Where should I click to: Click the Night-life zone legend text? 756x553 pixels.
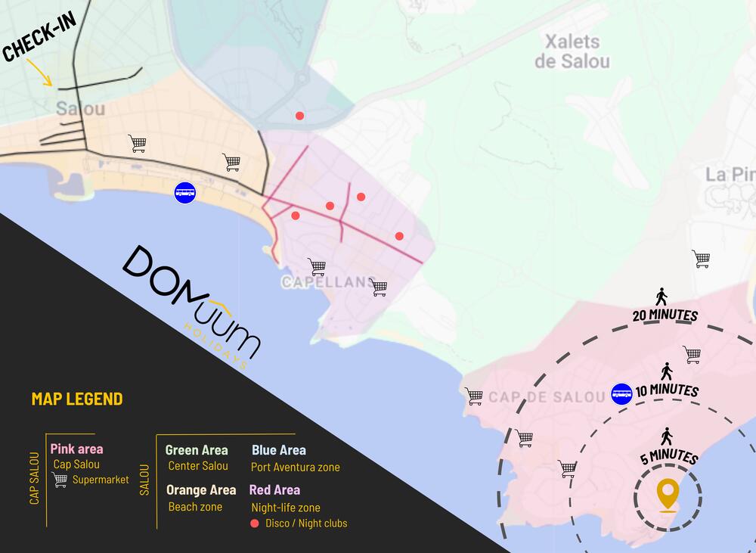coord(286,508)
